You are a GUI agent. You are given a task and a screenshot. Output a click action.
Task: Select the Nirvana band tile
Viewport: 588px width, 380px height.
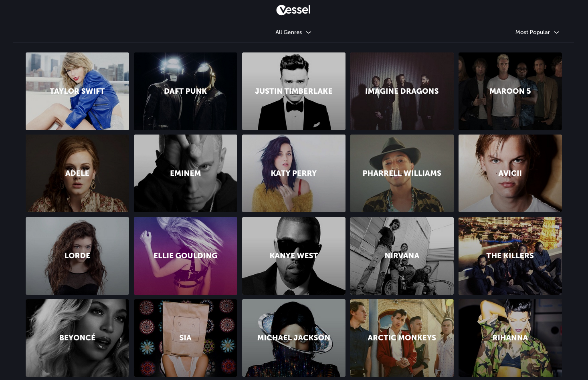tap(402, 256)
